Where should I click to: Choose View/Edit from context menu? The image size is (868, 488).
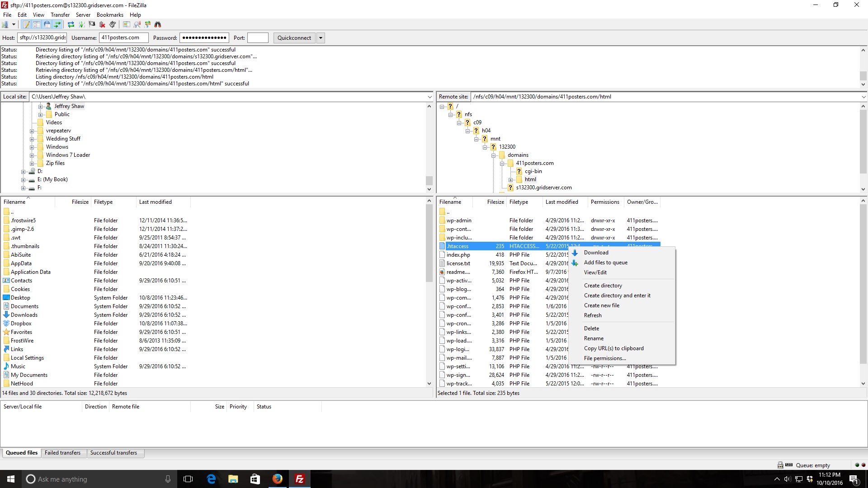(x=595, y=272)
